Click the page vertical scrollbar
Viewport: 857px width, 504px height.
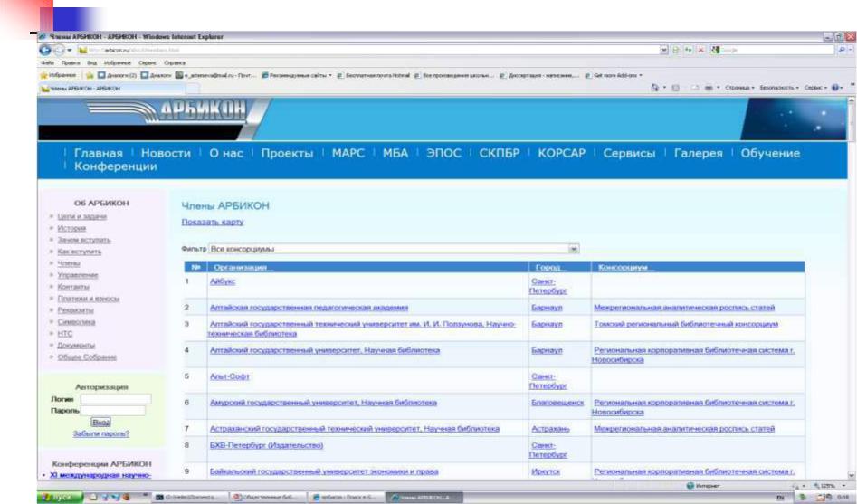point(851,287)
